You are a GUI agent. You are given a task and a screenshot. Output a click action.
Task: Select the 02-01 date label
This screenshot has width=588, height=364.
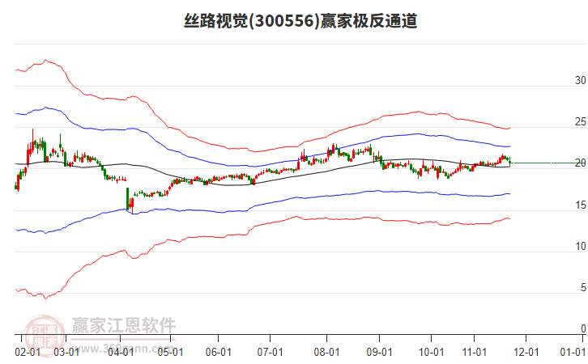click(x=28, y=353)
